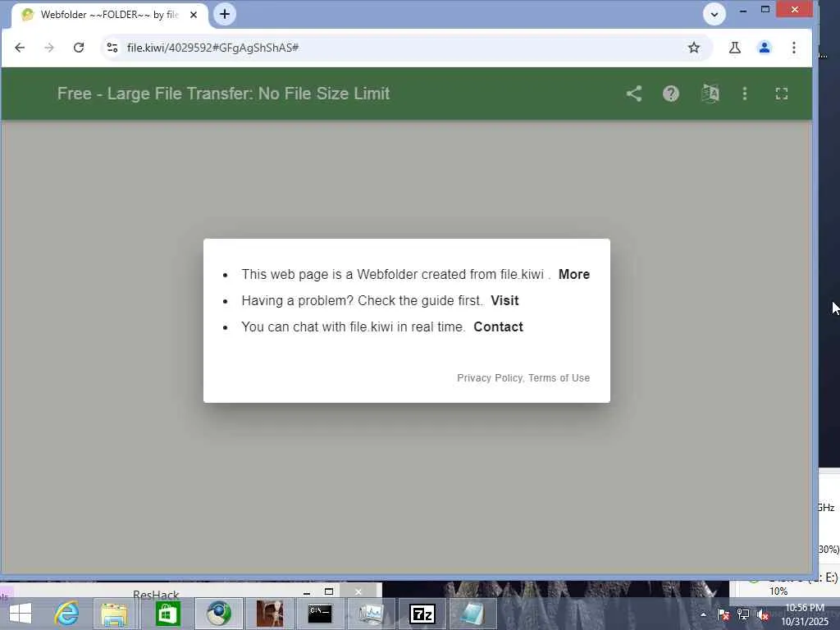The height and width of the screenshot is (630, 840).
Task: Reload the file.kiwi page
Action: (x=79, y=48)
